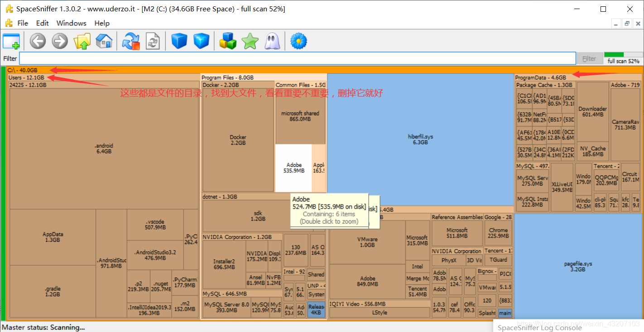Click the blue flower donate icon

click(x=299, y=41)
